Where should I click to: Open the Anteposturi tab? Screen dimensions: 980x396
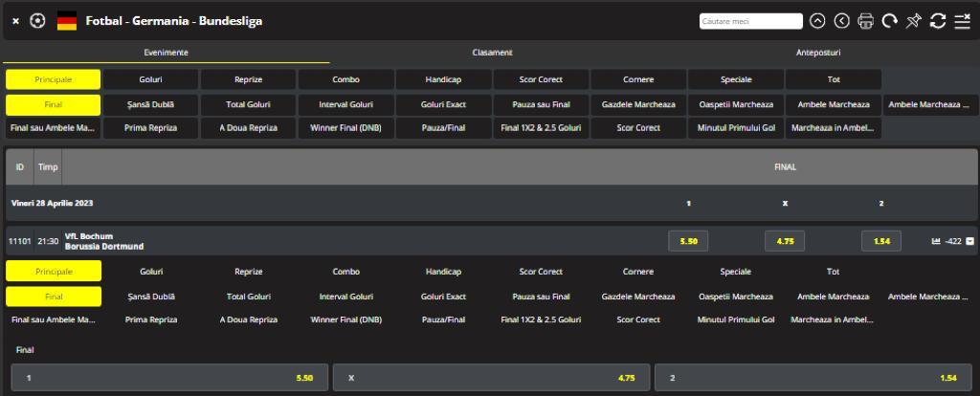(818, 53)
